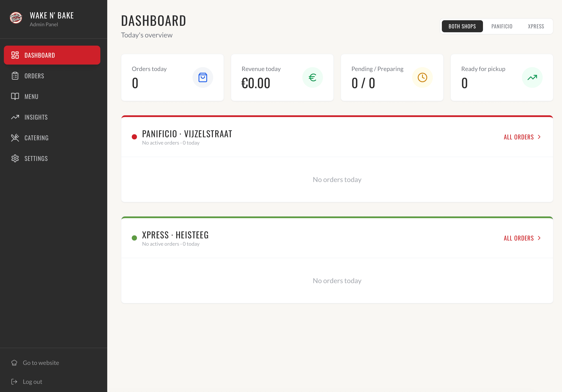Open All Orders for Xpress Heisteeg

522,238
